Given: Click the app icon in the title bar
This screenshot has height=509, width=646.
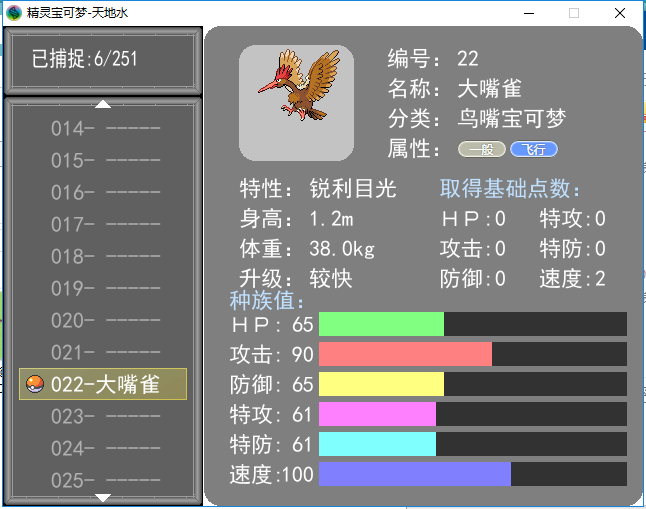Looking at the screenshot, I should [14, 13].
